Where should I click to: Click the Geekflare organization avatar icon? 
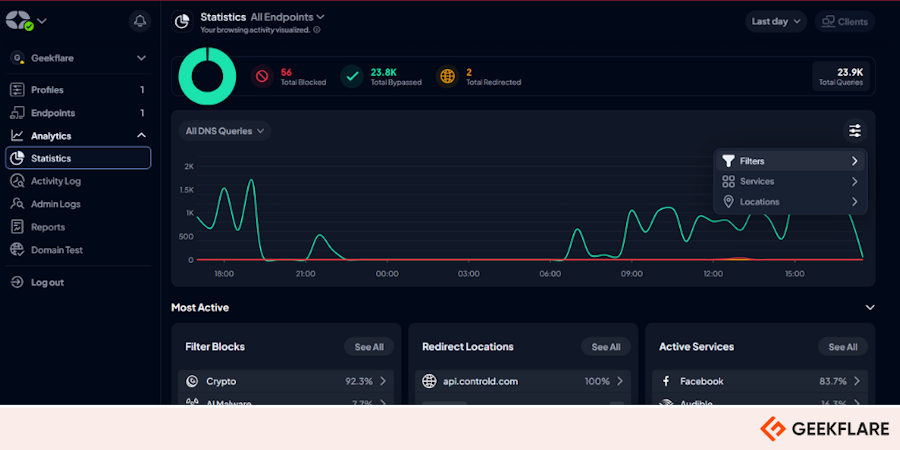[18, 58]
